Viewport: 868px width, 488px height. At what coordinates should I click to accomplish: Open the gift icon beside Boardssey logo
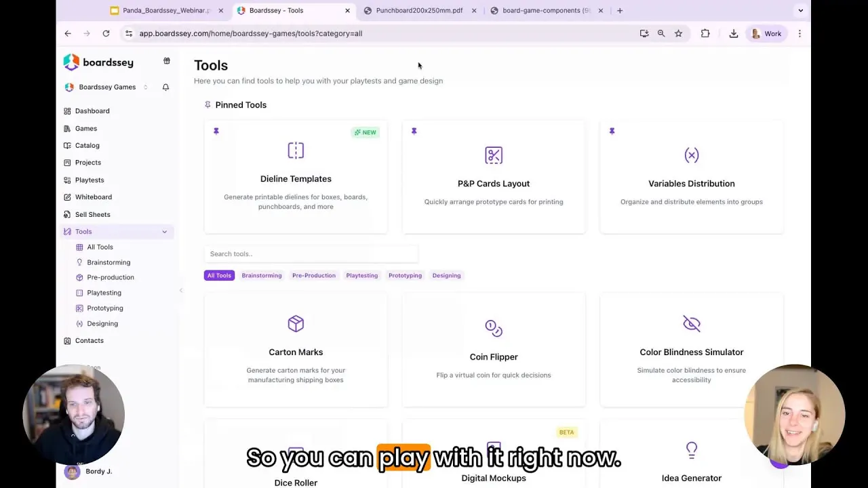(x=167, y=61)
